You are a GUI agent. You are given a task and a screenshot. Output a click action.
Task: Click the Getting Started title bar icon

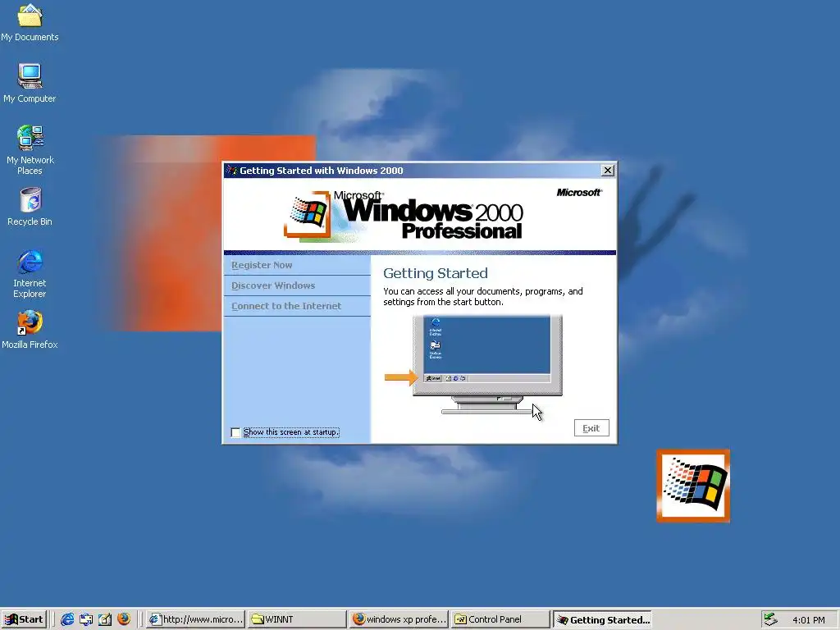coord(231,171)
